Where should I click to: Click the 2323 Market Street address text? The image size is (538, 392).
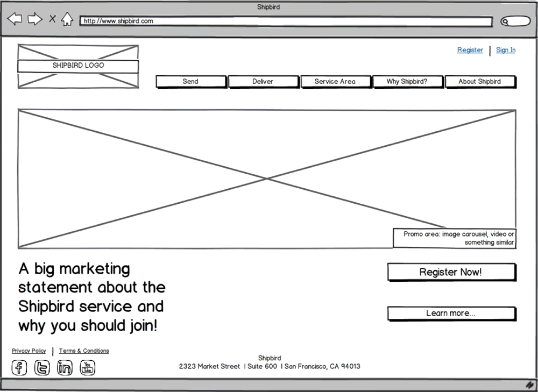point(270,366)
